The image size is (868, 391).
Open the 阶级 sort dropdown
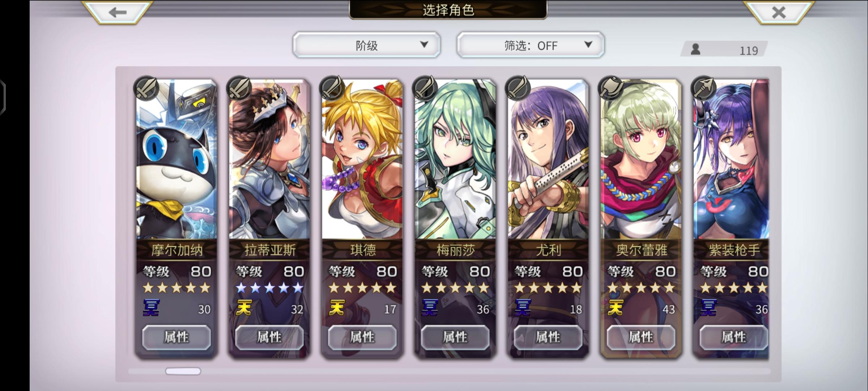(x=366, y=45)
